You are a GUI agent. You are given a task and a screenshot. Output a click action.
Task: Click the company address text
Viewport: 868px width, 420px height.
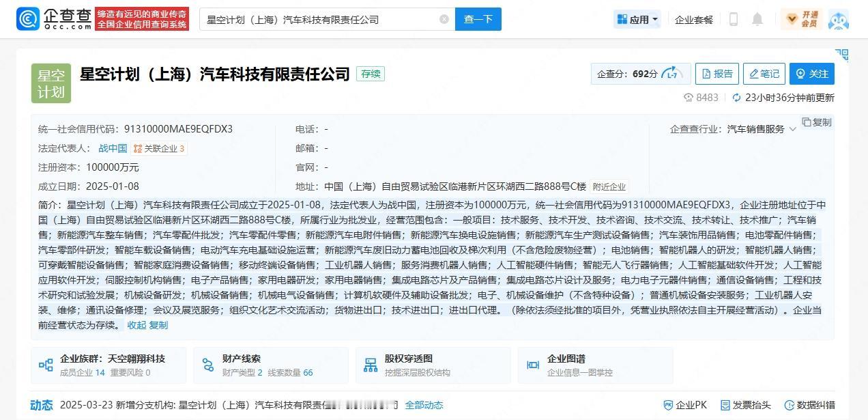click(x=454, y=186)
